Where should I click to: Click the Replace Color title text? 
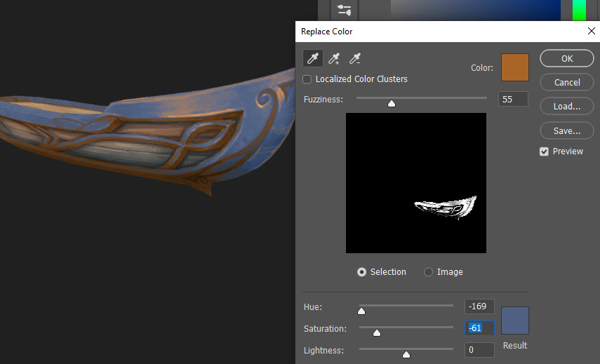[x=326, y=32]
